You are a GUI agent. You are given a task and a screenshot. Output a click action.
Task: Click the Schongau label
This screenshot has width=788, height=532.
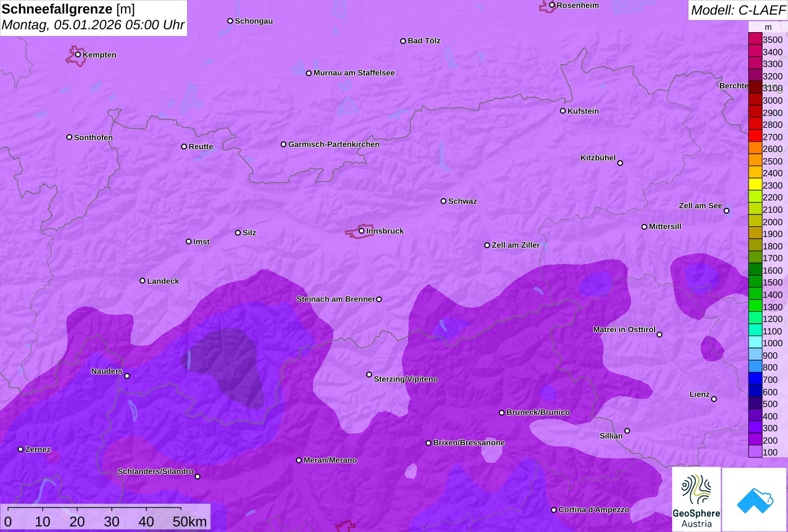[x=254, y=21]
